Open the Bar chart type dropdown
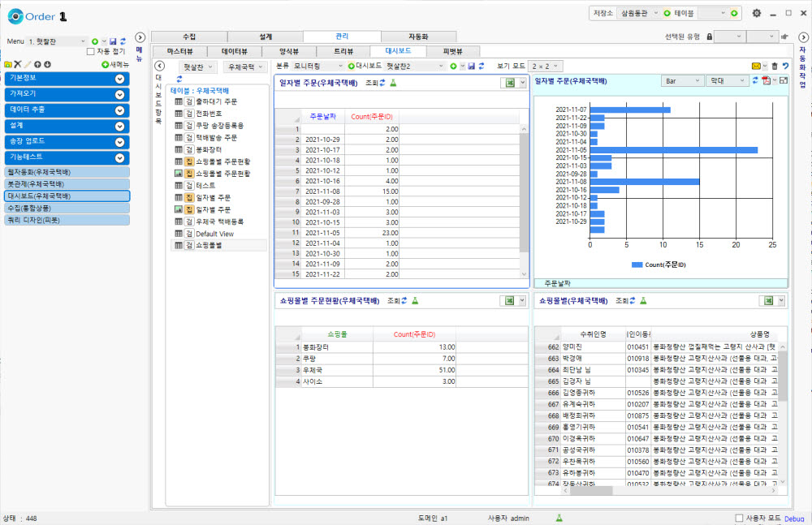 pyautogui.click(x=682, y=81)
